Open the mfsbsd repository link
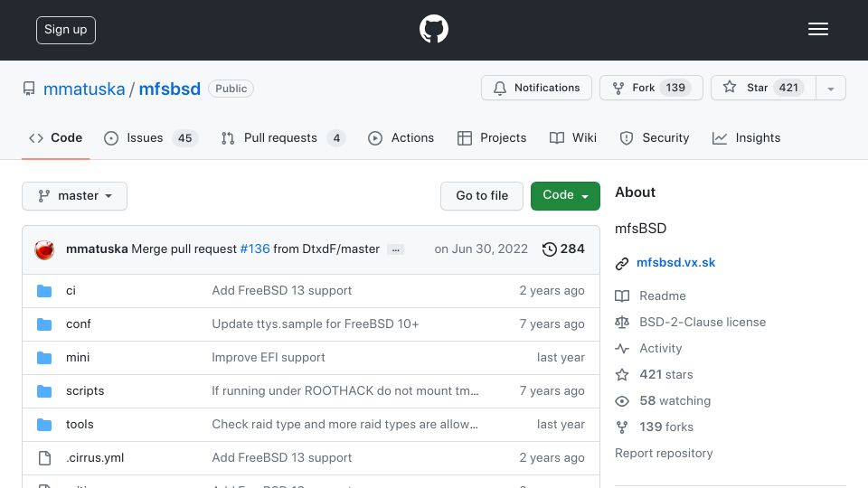868x488 pixels. [x=169, y=89]
